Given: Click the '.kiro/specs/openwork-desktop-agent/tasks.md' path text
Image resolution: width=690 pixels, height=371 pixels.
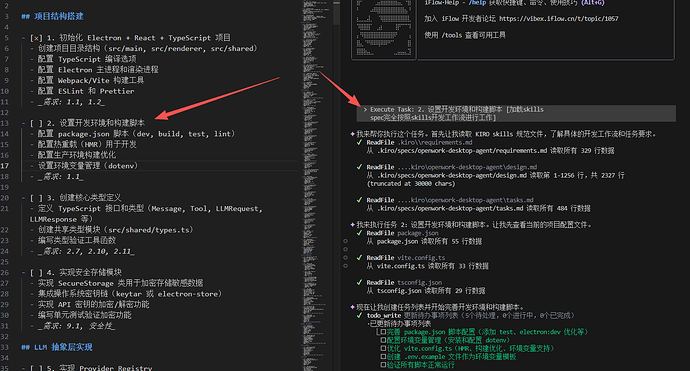Looking at the screenshot, I should [449, 209].
